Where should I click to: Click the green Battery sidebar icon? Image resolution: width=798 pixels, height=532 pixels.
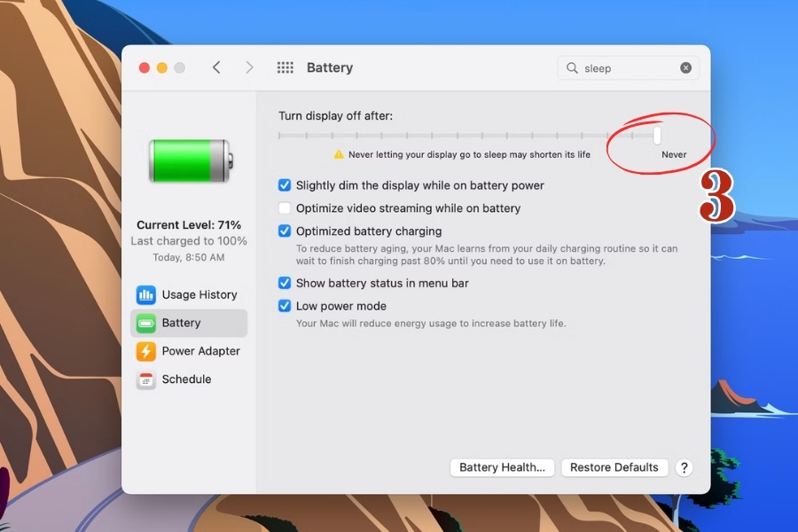(146, 323)
